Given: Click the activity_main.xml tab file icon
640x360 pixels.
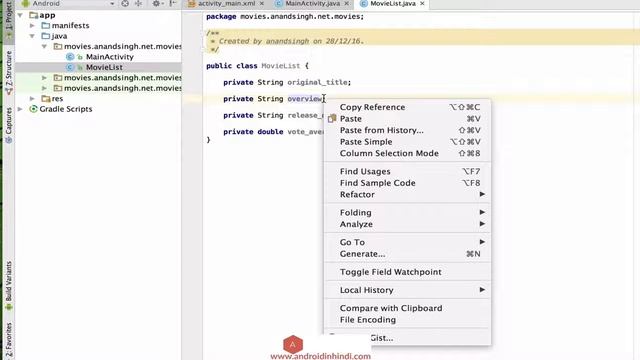Looking at the screenshot, I should [x=191, y=4].
